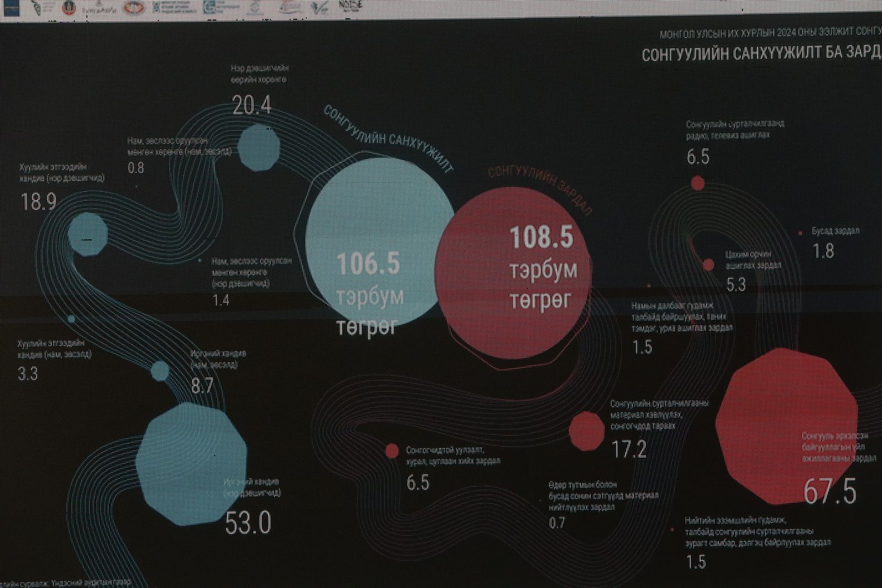Select the 3.3 legal entity donation value
Screen dimensions: 882x588
coord(28,374)
